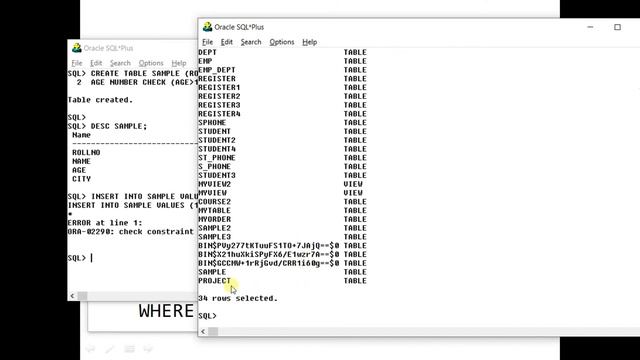The image size is (640, 360).
Task: Click horizontal scrollbar thumb in background window
Action: click(x=82, y=296)
